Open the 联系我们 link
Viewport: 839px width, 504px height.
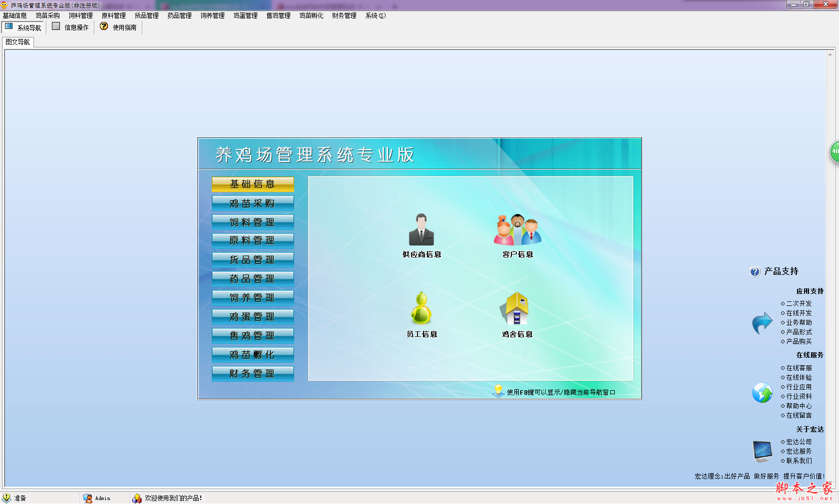click(x=799, y=461)
